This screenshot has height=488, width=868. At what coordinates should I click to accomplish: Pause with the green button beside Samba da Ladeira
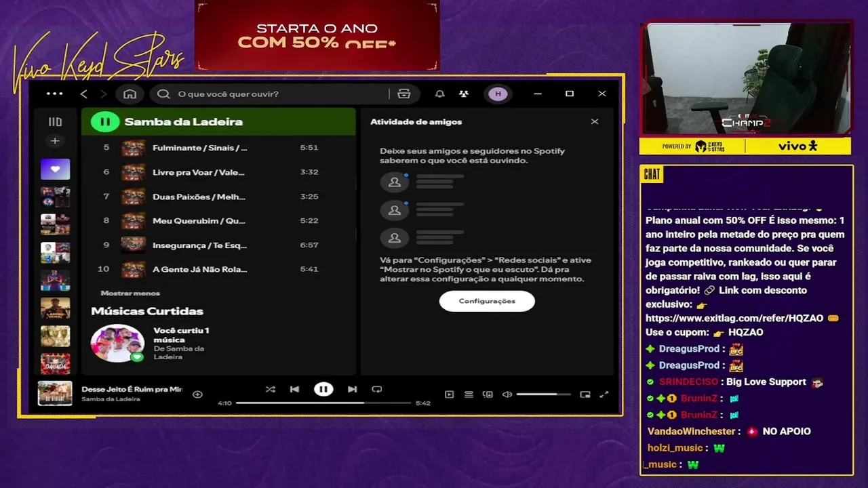[104, 122]
